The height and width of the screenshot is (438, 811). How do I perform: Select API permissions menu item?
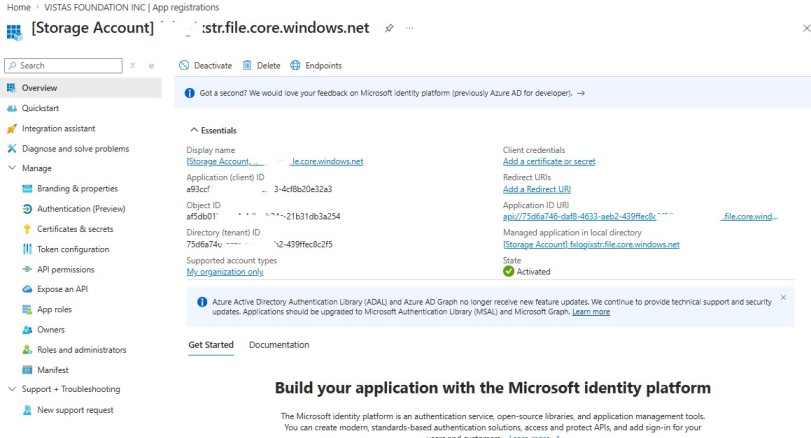[x=66, y=269]
